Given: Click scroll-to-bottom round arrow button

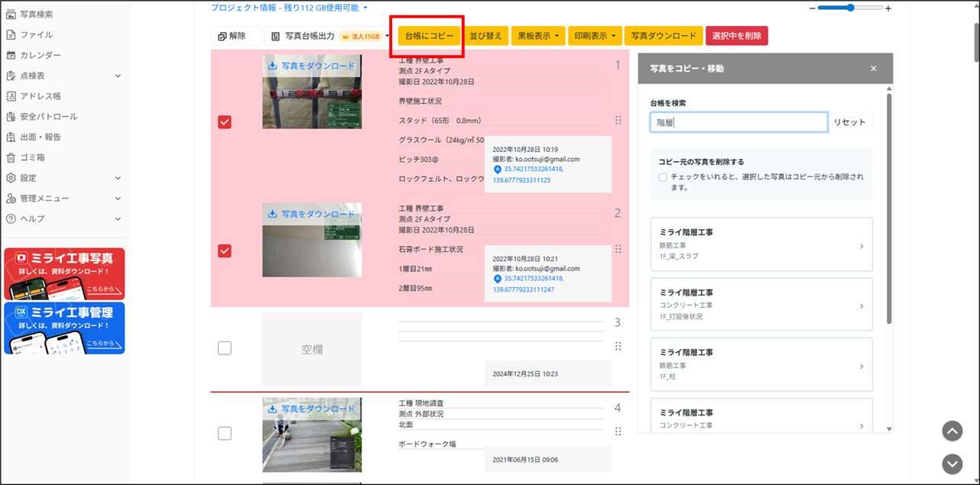Looking at the screenshot, I should tap(952, 464).
